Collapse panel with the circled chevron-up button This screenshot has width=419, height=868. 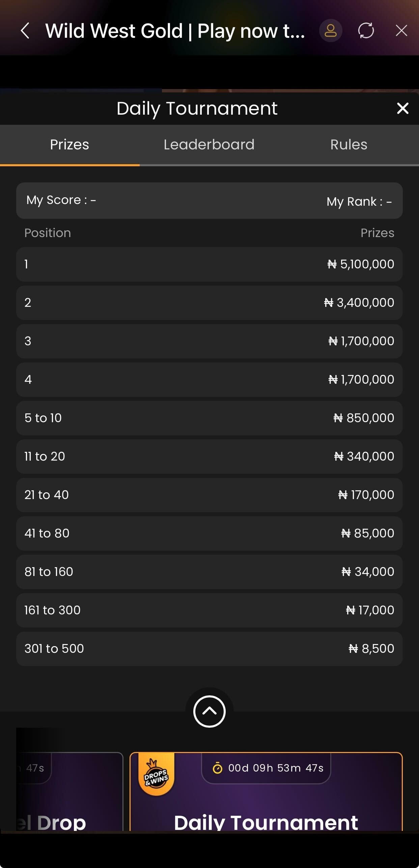(209, 711)
